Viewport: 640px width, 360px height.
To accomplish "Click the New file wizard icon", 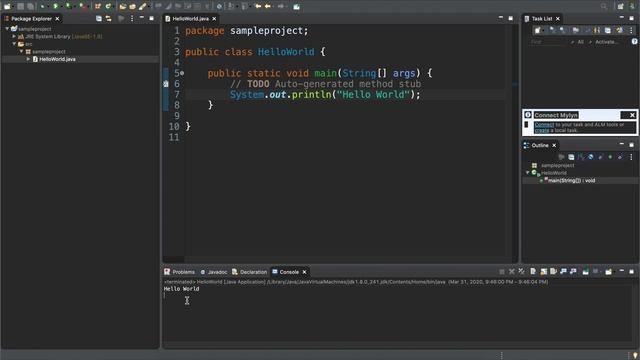I will [x=7, y=7].
